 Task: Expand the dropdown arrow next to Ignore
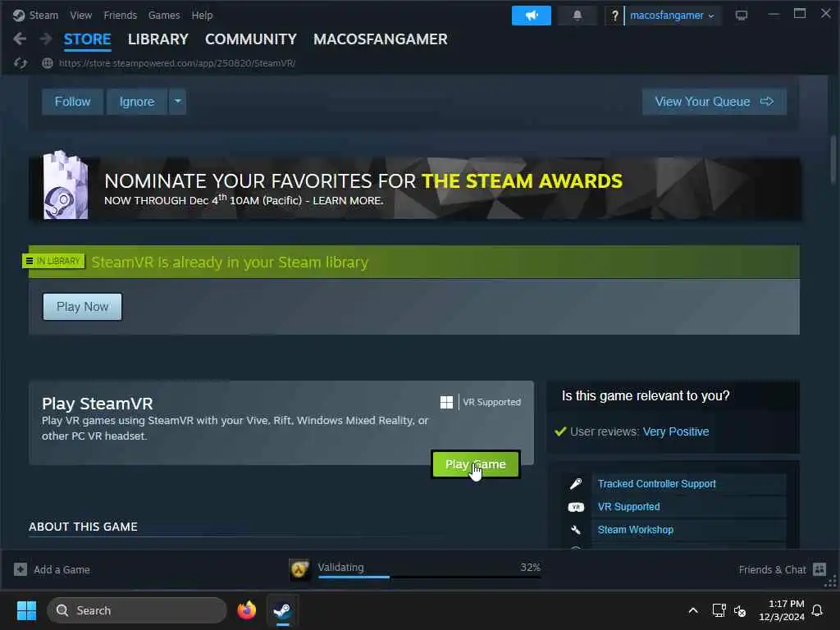(x=178, y=101)
